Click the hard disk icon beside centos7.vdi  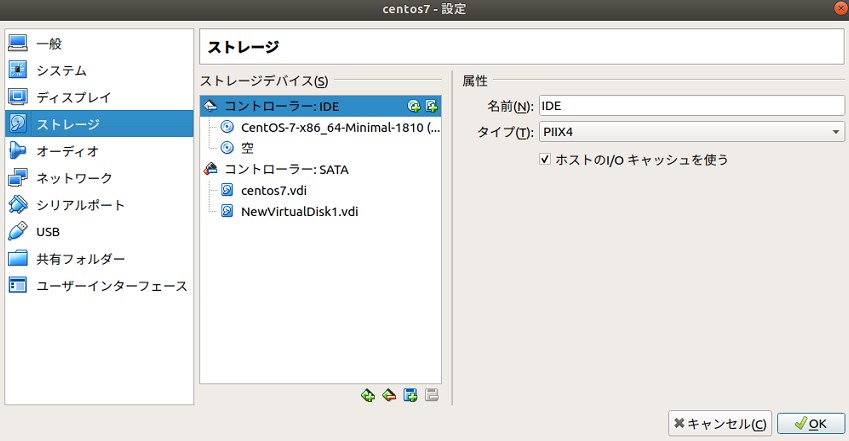227,191
